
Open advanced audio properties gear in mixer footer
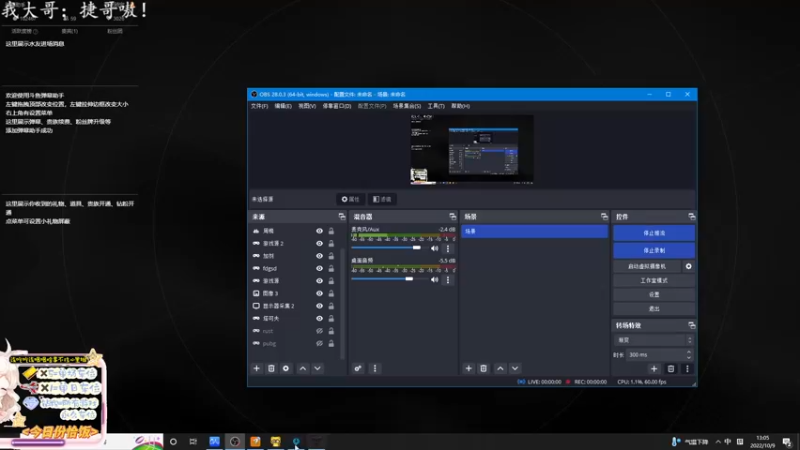click(x=358, y=368)
